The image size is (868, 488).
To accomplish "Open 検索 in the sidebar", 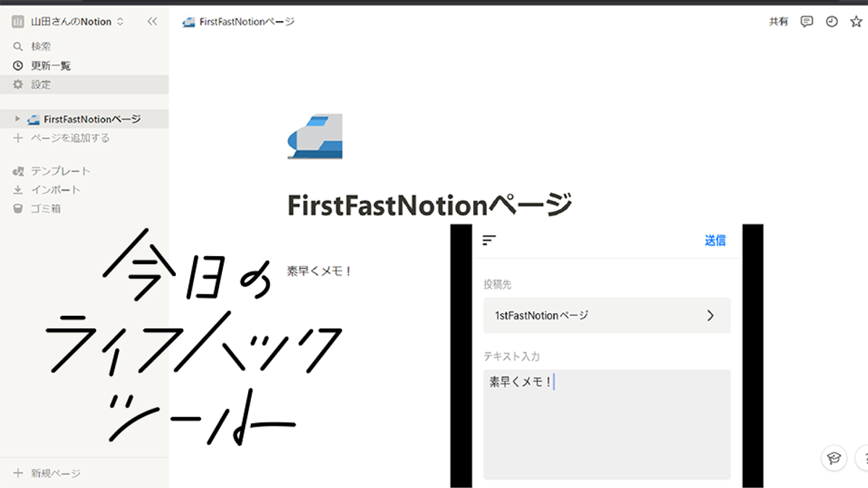I will pyautogui.click(x=84, y=46).
